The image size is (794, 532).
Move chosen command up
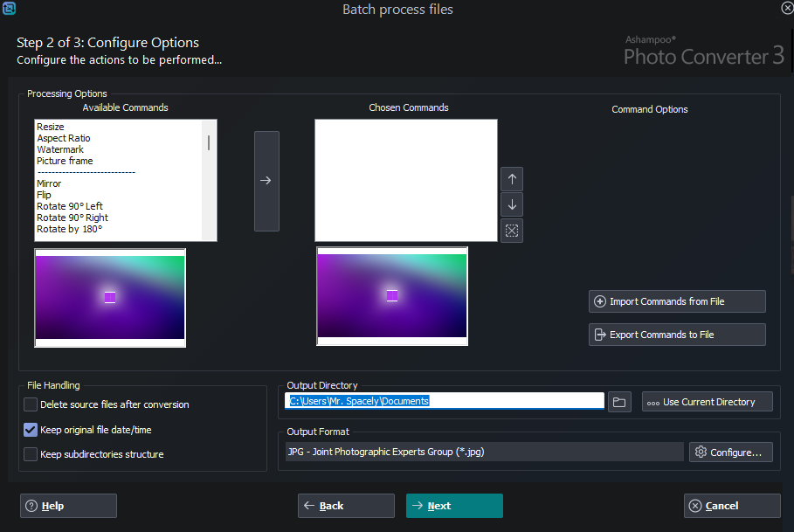click(512, 179)
